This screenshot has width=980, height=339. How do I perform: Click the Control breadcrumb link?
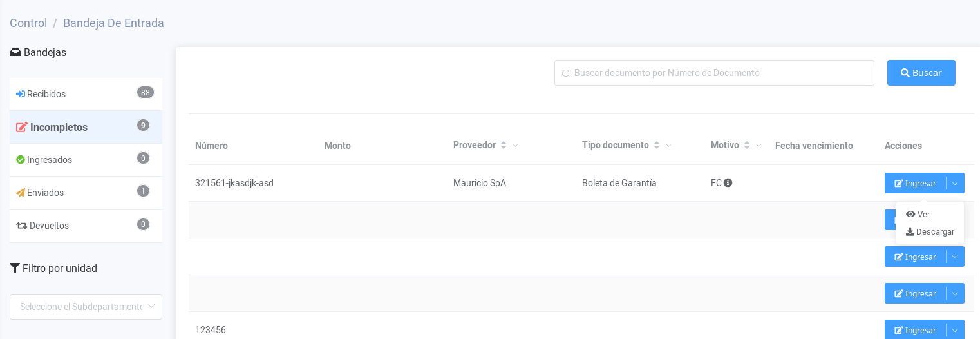coord(28,23)
